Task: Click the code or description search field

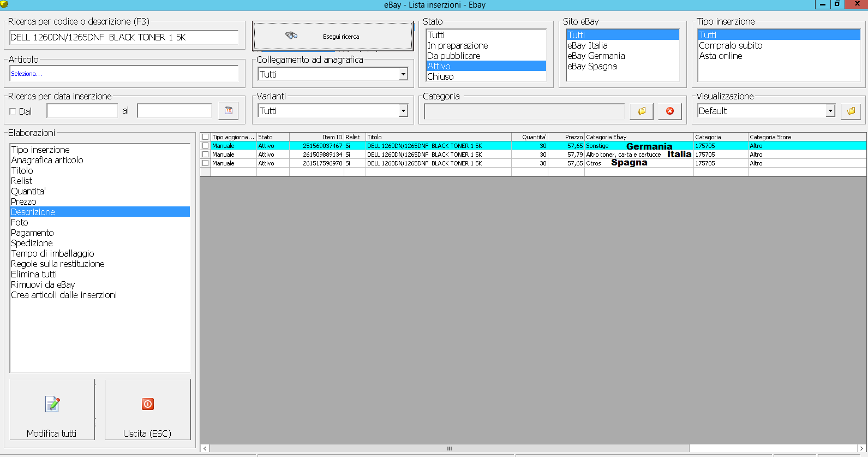Action: pos(124,37)
